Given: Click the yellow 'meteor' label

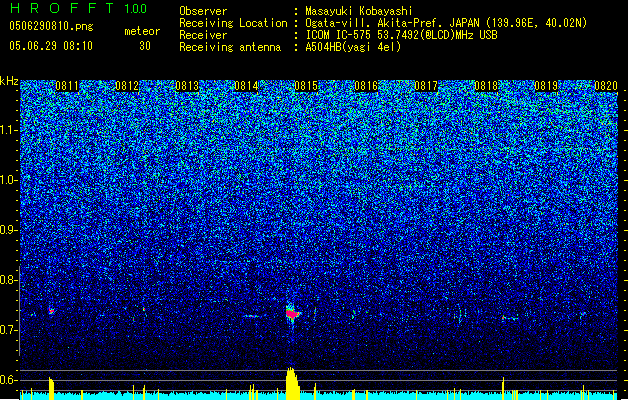Looking at the screenshot, I should pyautogui.click(x=142, y=31).
